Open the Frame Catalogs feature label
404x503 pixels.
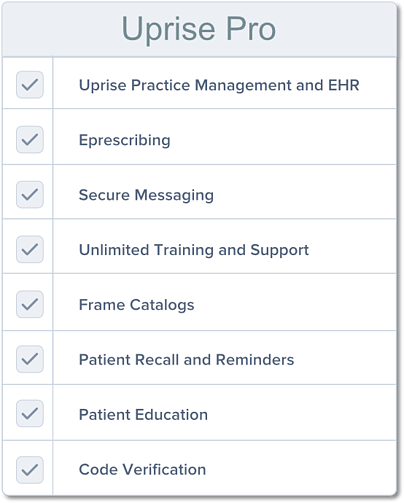[137, 305]
